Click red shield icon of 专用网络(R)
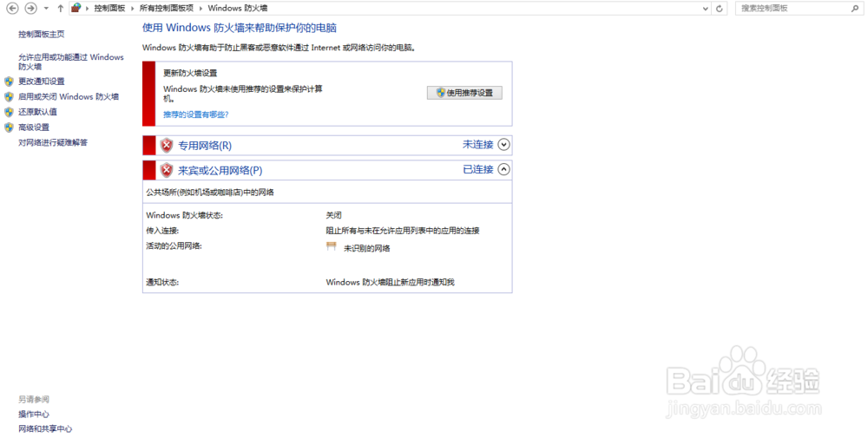This screenshot has width=868, height=438. (166, 146)
